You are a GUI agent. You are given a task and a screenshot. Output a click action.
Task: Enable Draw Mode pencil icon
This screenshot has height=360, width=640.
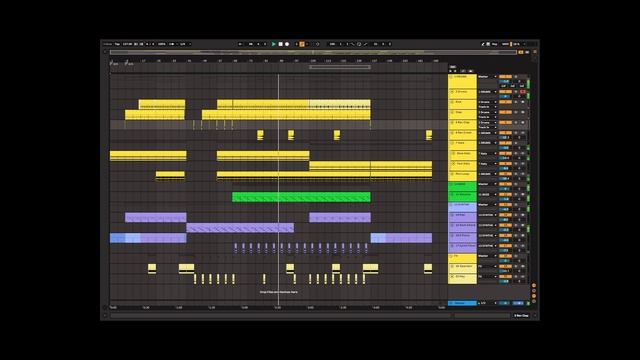tap(483, 44)
